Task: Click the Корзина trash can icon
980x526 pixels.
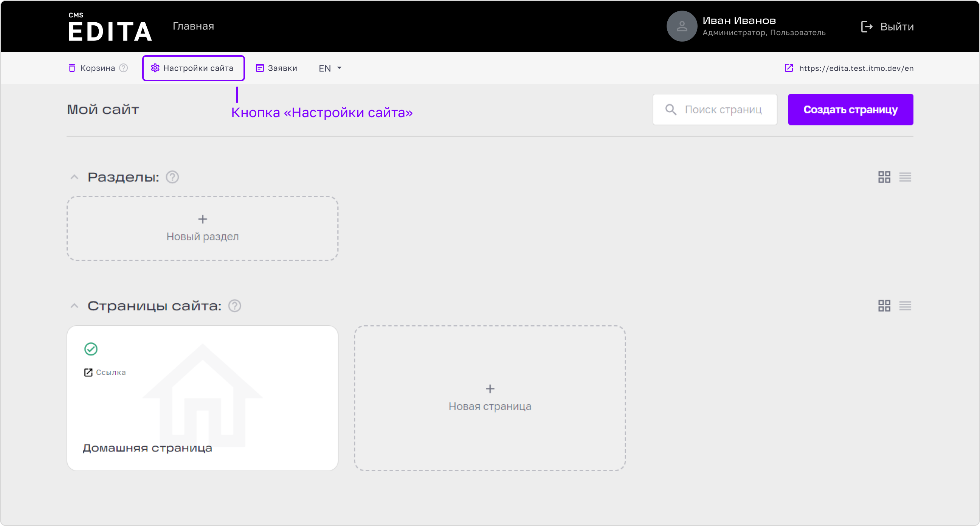Action: coord(72,68)
